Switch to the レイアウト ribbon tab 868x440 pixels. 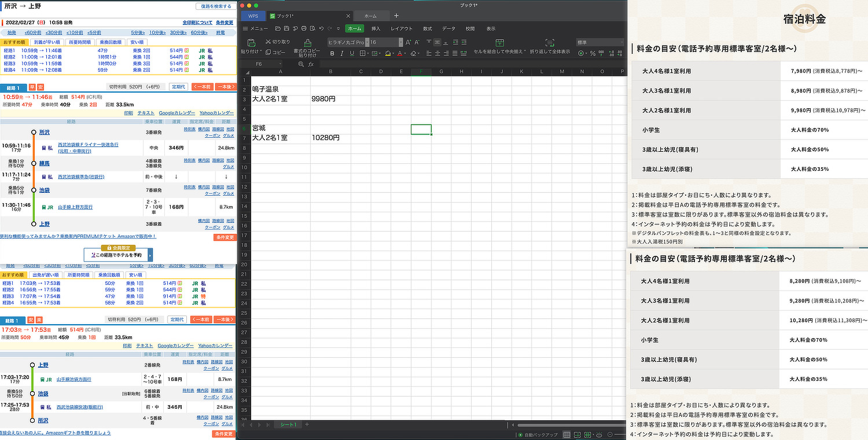(402, 28)
